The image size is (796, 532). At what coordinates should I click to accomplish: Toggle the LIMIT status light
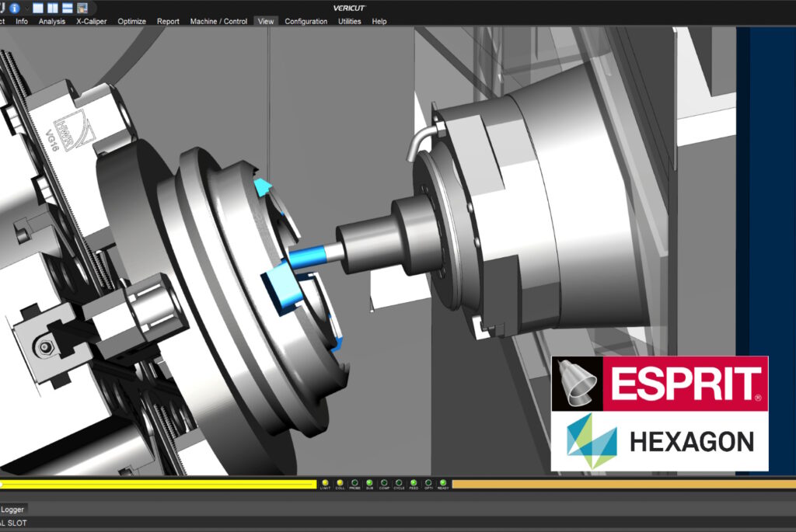coord(325,483)
